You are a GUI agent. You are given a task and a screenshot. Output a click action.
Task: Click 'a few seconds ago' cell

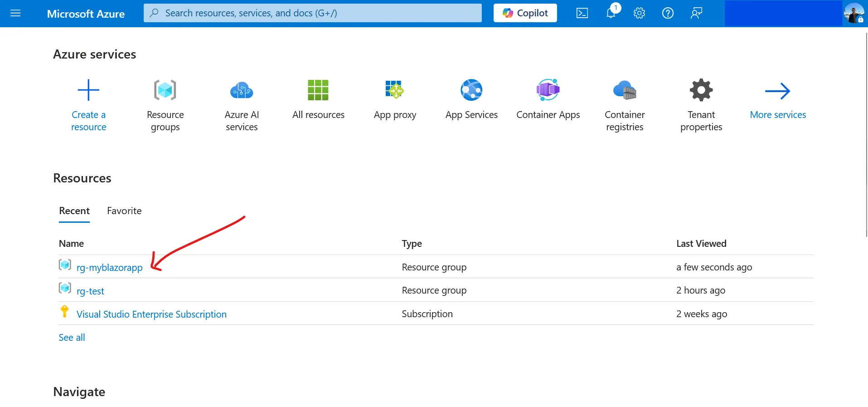(714, 267)
